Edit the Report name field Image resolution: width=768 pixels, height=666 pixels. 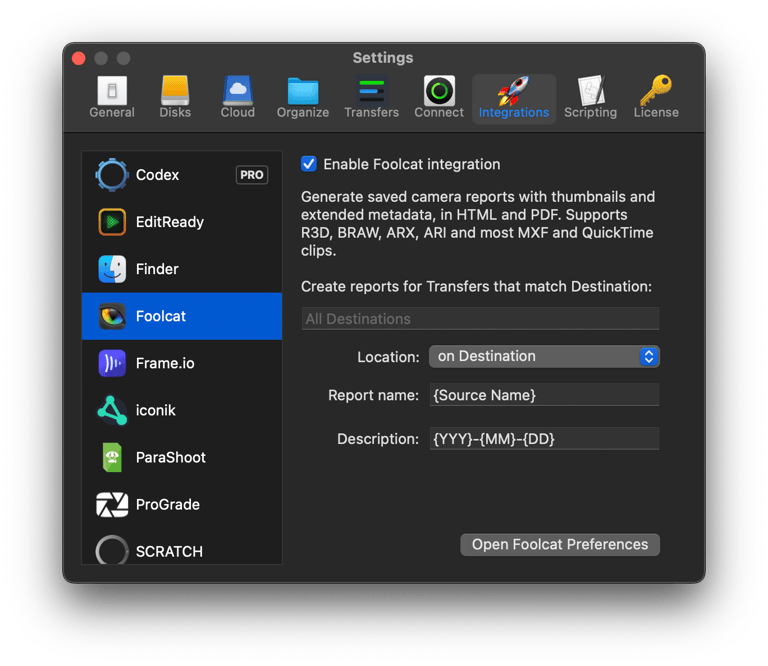click(543, 395)
